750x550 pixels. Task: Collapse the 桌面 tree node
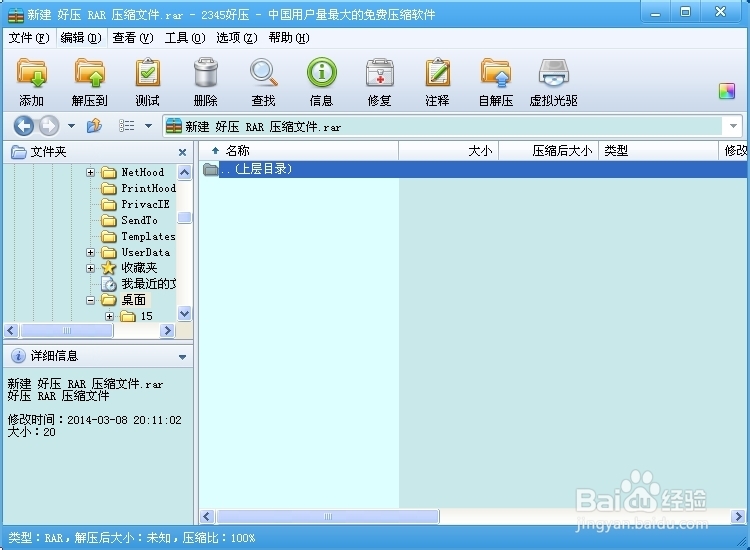click(x=90, y=300)
